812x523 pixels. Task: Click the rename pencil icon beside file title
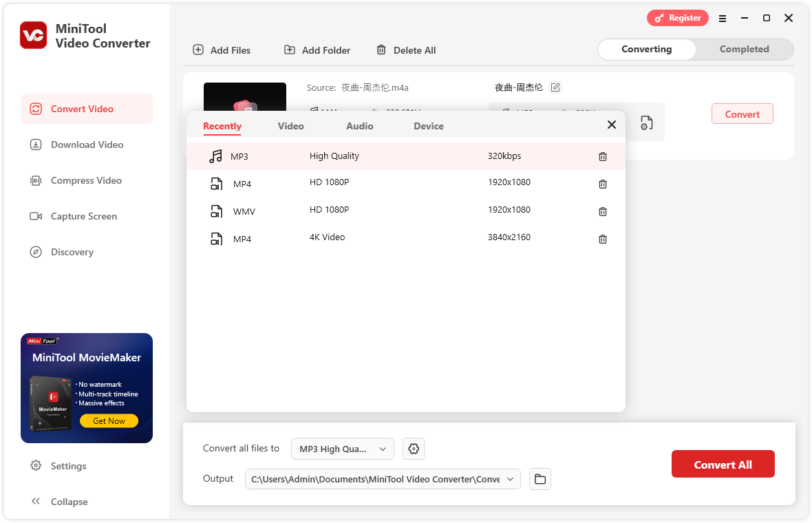[555, 87]
